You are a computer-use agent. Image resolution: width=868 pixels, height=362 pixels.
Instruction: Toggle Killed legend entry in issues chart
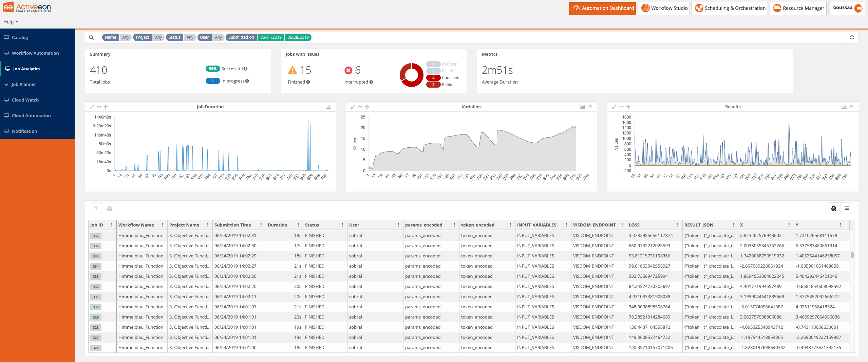pyautogui.click(x=439, y=85)
